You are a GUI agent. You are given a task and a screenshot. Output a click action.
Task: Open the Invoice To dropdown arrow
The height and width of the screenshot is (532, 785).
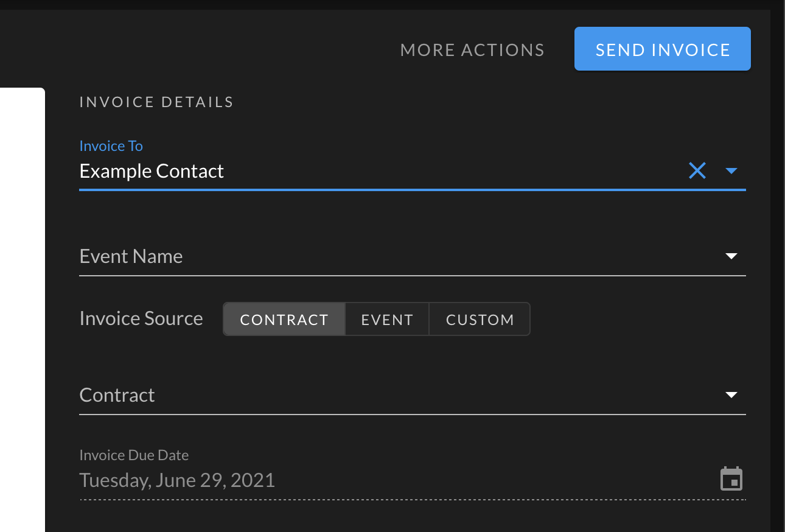pos(731,171)
